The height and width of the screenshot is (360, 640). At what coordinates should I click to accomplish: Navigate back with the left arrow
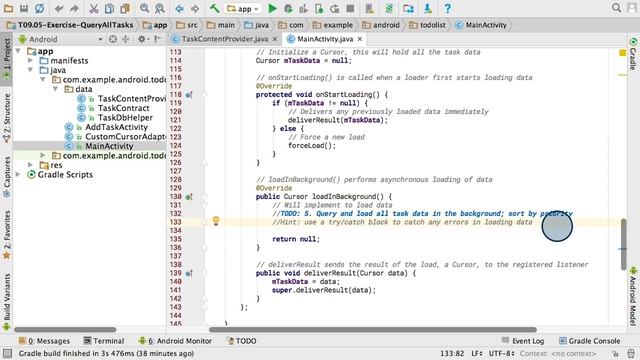click(179, 9)
